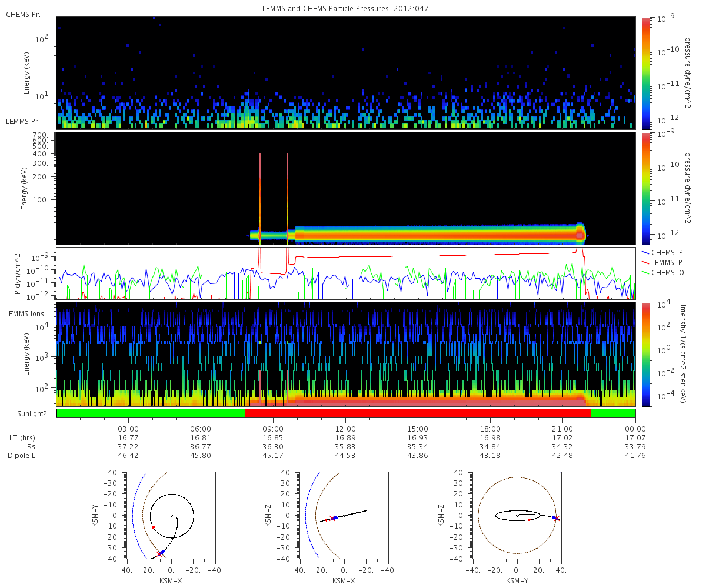The height and width of the screenshot is (588, 706).
Task: Click the LEMMS Ions intensity color bar
Action: pyautogui.click(x=646, y=354)
